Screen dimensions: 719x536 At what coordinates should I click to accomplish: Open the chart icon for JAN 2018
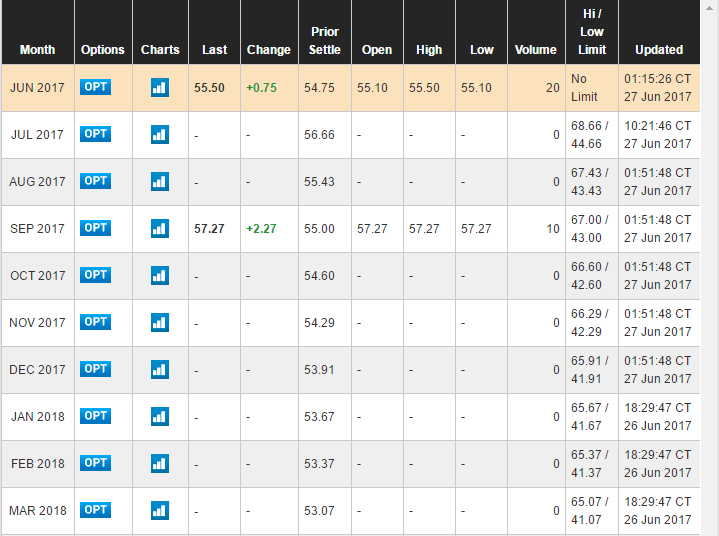(x=160, y=416)
